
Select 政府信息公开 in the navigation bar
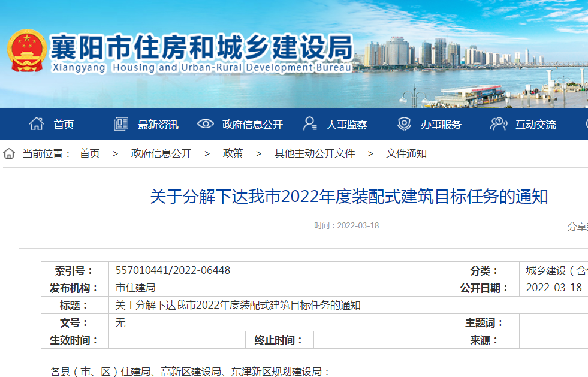point(252,125)
